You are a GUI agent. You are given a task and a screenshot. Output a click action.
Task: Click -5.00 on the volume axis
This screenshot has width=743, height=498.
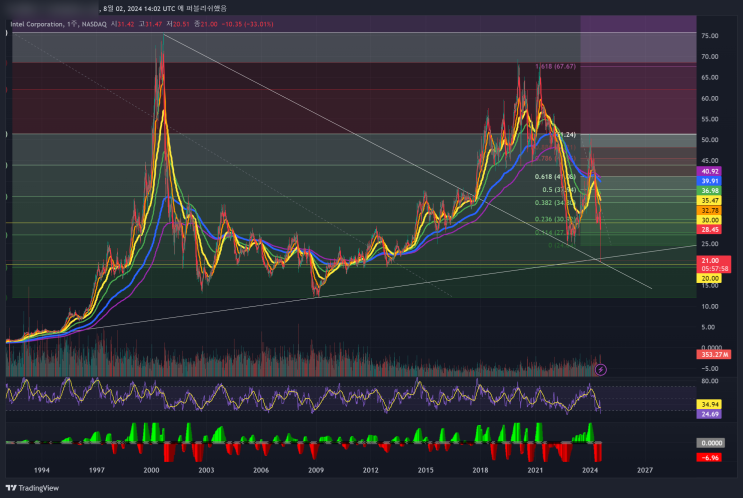tap(710, 369)
